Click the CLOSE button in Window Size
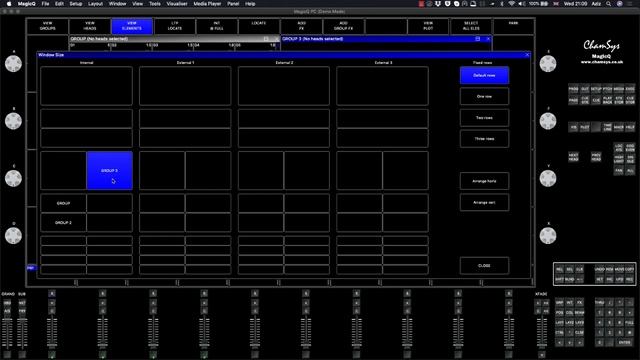This screenshot has width=640, height=360. (484, 266)
